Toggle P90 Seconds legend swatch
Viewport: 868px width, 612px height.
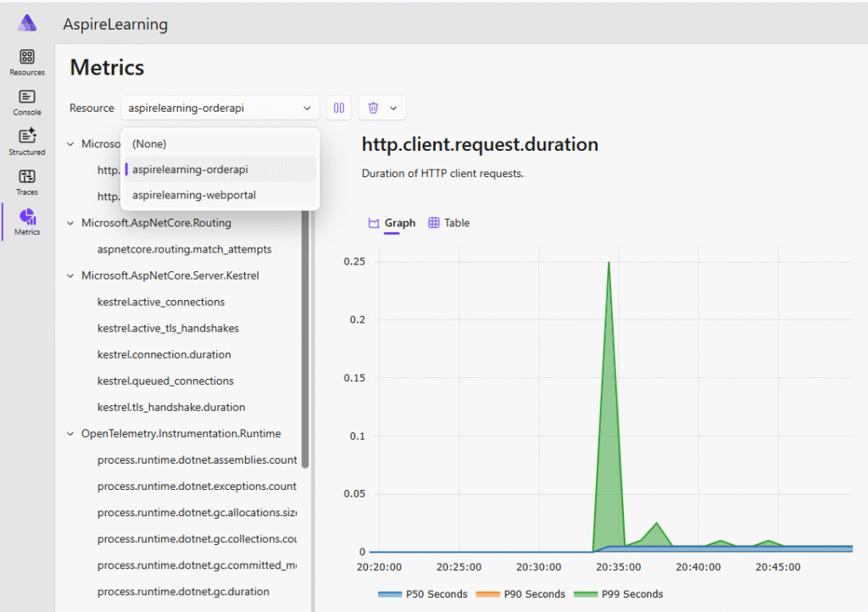(x=487, y=594)
